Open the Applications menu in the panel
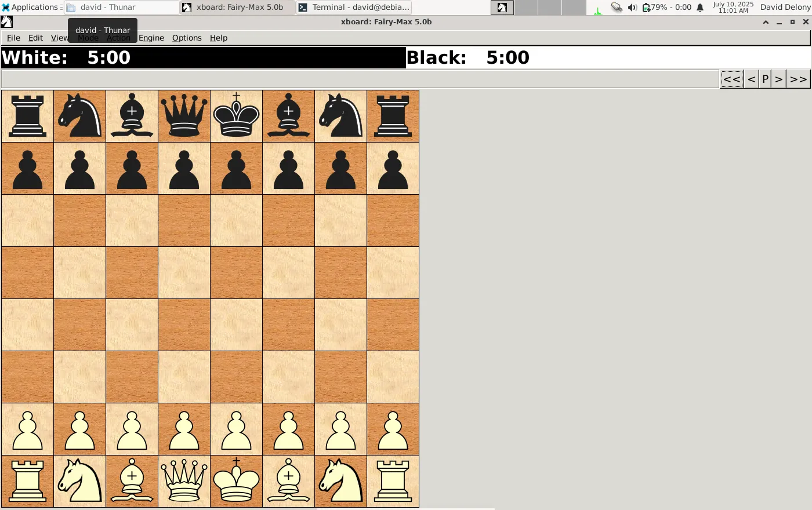 tap(30, 8)
